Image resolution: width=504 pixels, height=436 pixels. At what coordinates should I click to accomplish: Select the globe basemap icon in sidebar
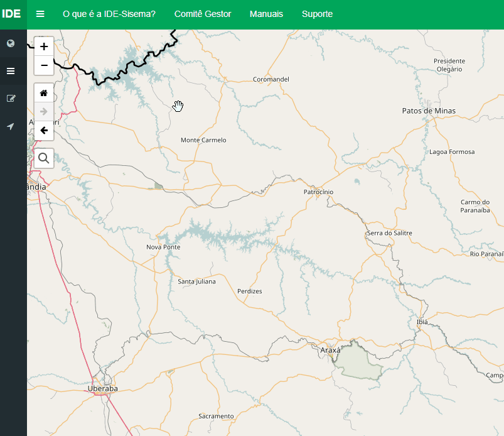coord(10,43)
